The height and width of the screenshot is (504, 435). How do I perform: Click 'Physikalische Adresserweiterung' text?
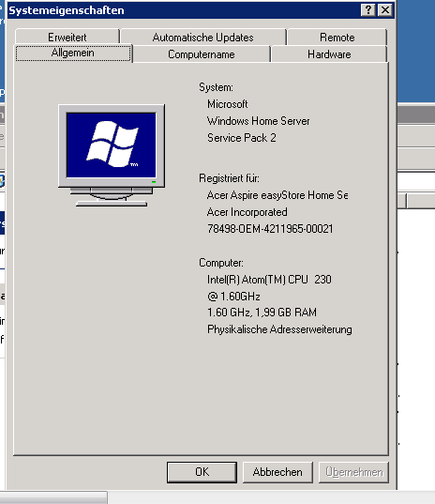pos(279,329)
